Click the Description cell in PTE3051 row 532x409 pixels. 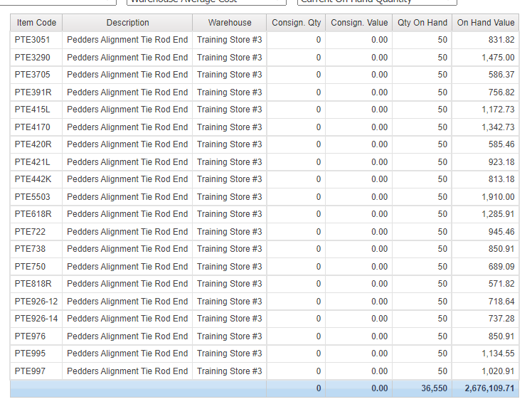(127, 40)
